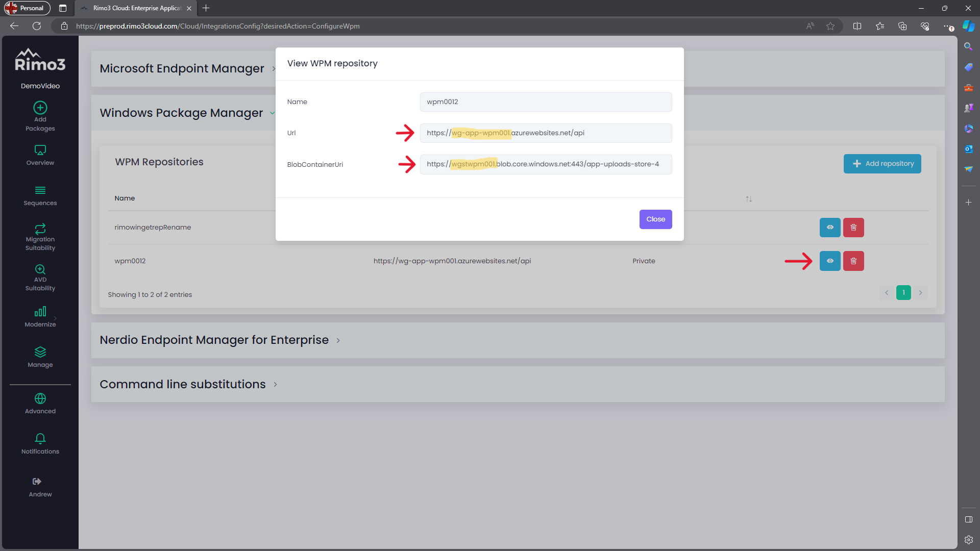The image size is (980, 551).
Task: Open Notifications in the sidebar
Action: (x=40, y=444)
